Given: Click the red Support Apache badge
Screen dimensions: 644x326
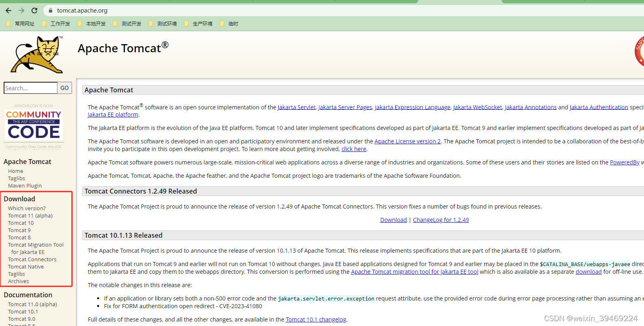Looking at the screenshot, I should pyautogui.click(x=640, y=51).
